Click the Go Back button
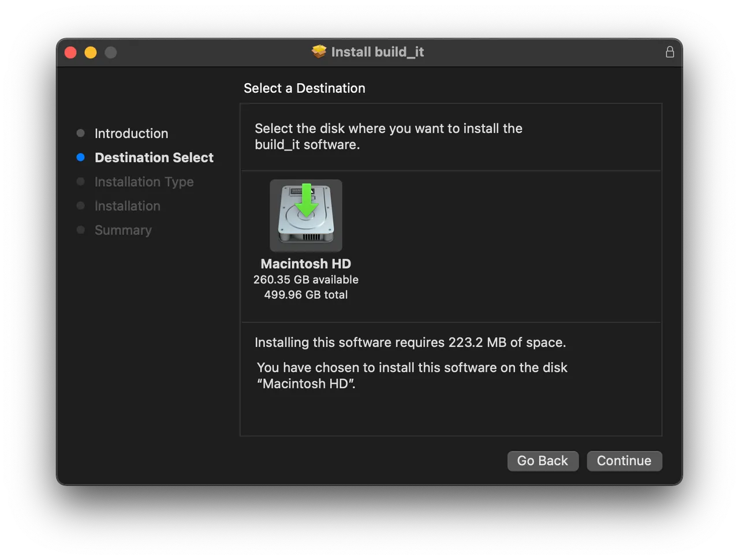Screen dimensions: 739x560 [x=543, y=461]
